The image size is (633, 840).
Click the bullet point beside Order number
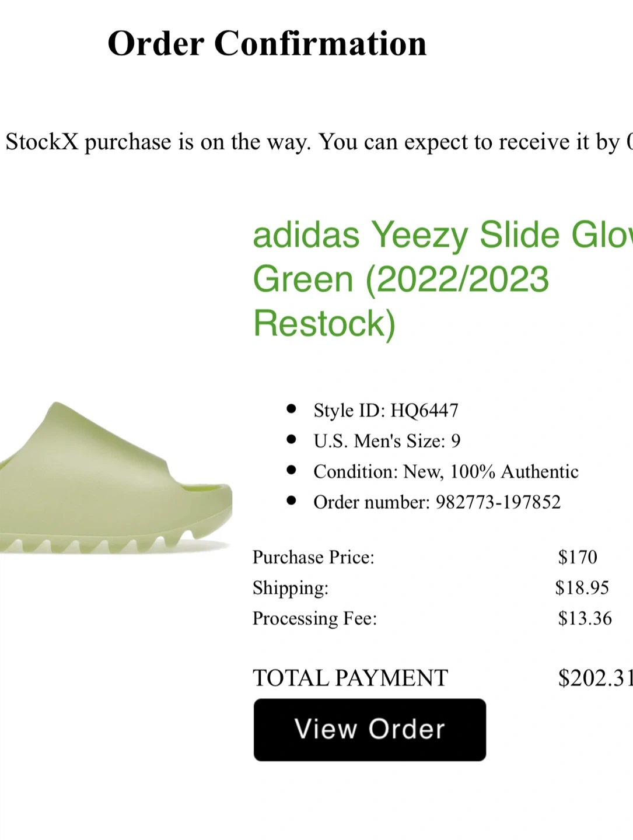click(x=292, y=501)
